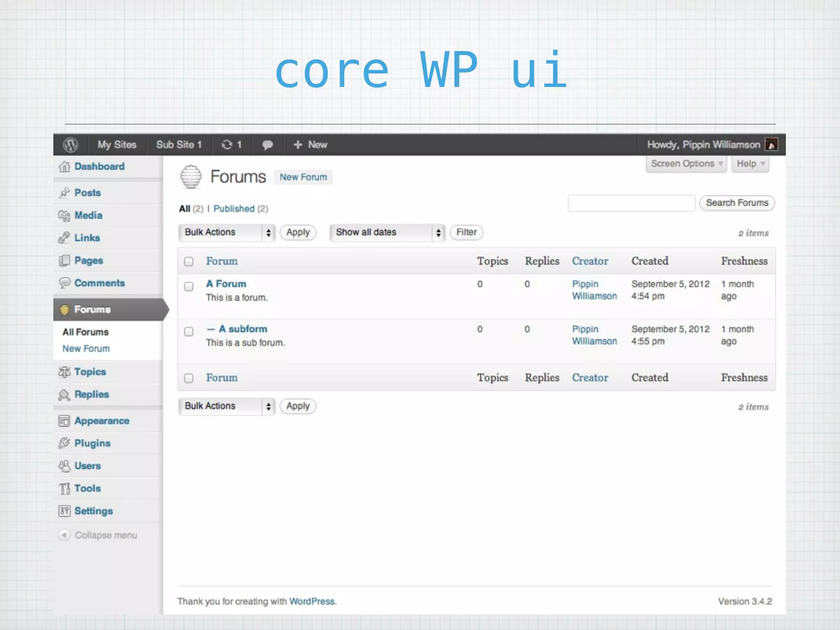The image size is (840, 630).
Task: Open the comments bubble in admin bar
Action: click(x=267, y=145)
